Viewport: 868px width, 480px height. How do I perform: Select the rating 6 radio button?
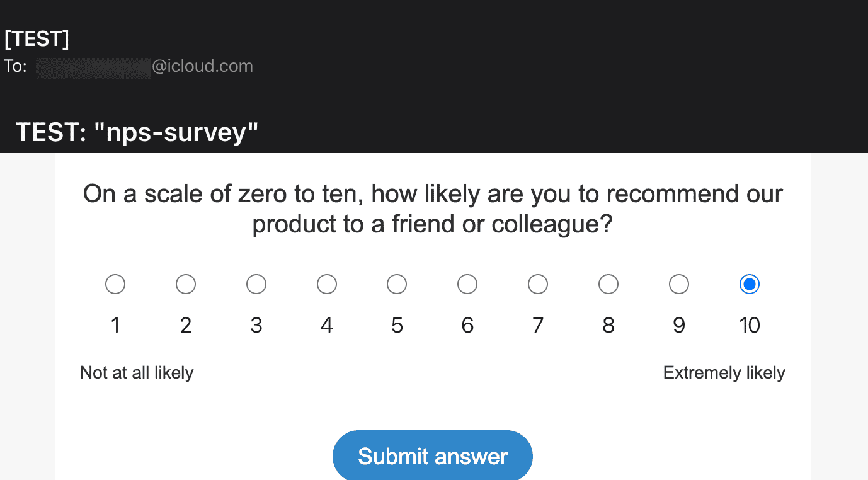click(467, 284)
